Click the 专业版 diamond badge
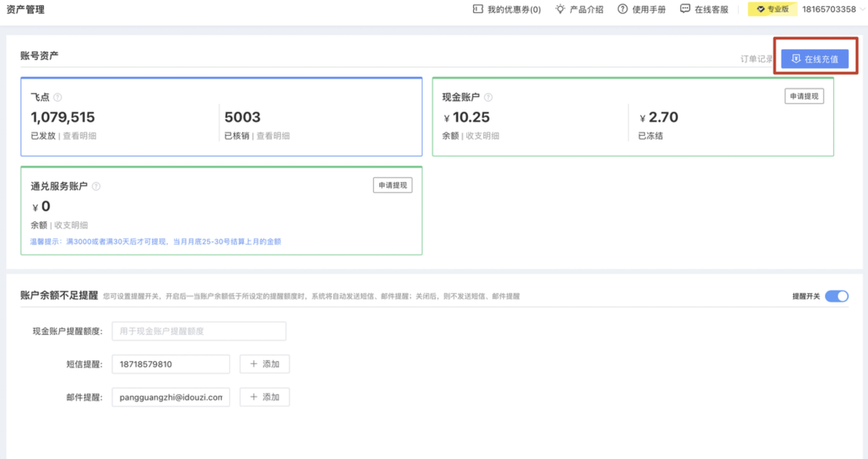Viewport: 868px width, 459px height. tap(772, 9)
